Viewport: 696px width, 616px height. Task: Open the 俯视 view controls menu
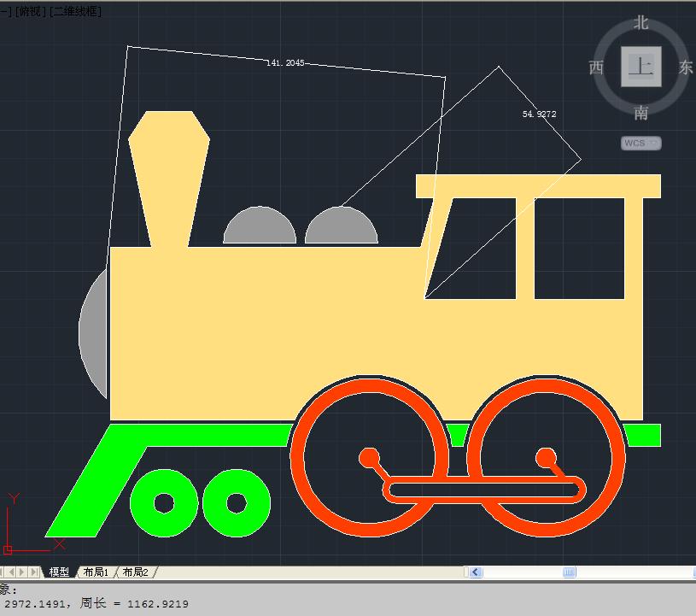pos(30,11)
